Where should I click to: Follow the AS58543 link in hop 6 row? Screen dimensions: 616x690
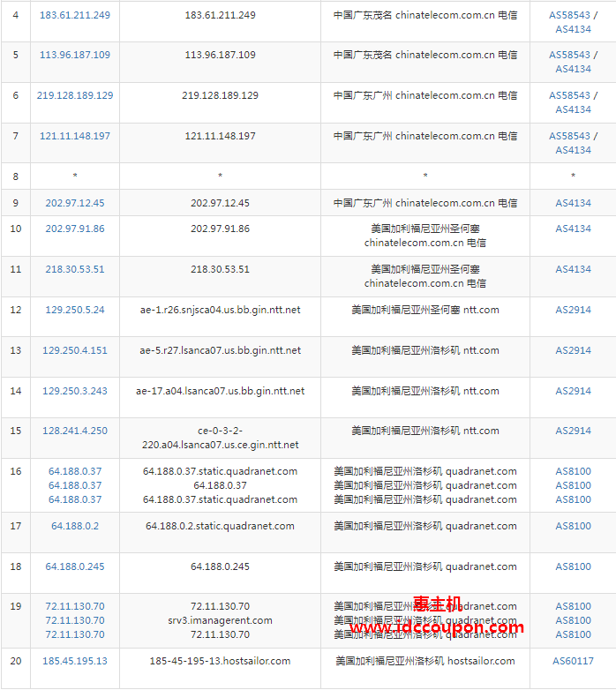pos(569,95)
